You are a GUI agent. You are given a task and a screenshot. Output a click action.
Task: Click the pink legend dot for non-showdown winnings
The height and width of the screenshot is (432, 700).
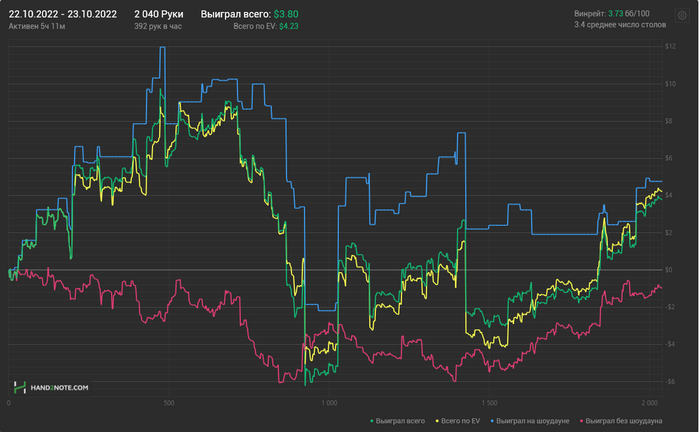tap(581, 421)
